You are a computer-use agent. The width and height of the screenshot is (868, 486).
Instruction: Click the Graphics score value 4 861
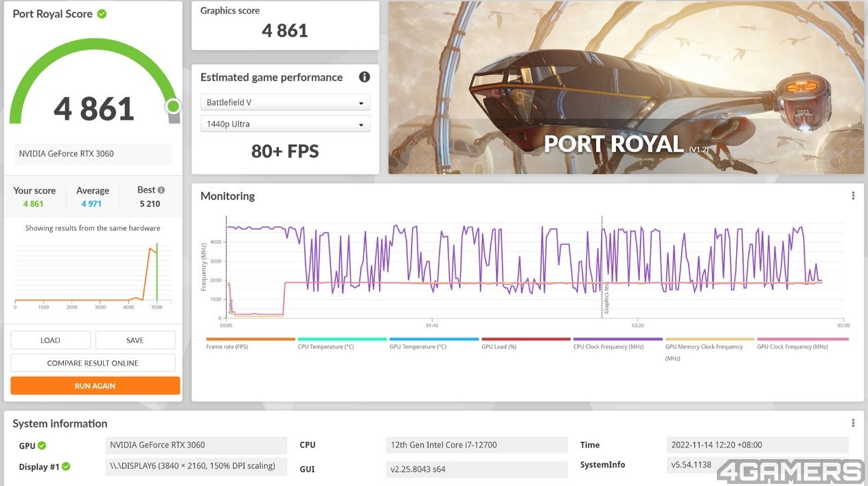pos(285,30)
